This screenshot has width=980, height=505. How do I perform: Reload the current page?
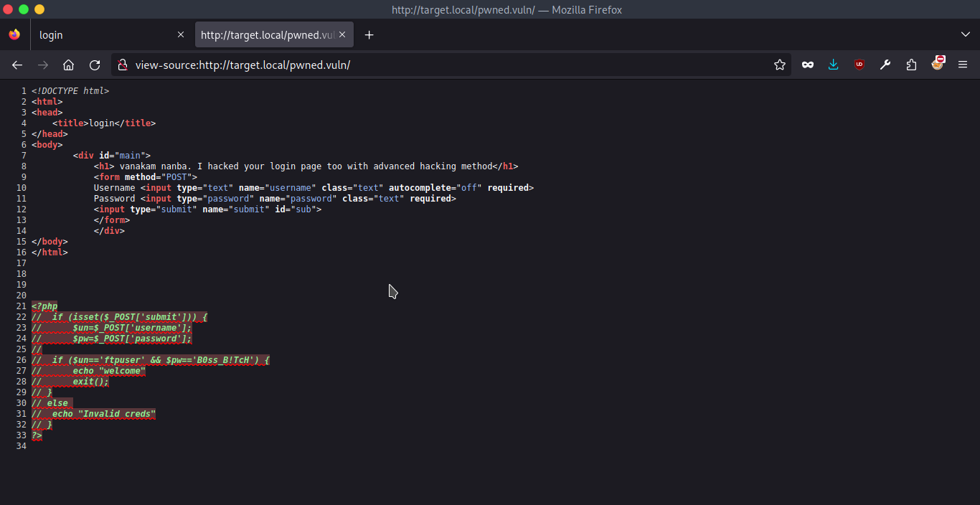click(x=95, y=65)
